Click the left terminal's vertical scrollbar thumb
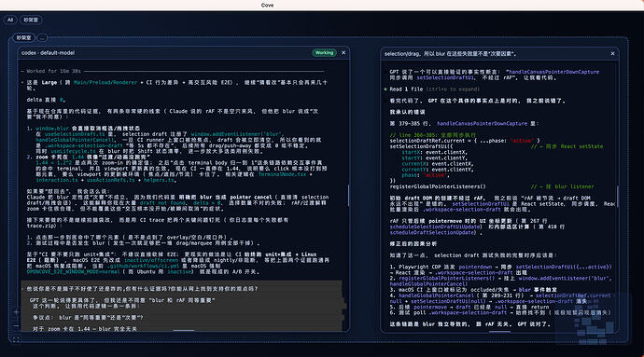Viewport: 644px width, 357px height. 348,195
